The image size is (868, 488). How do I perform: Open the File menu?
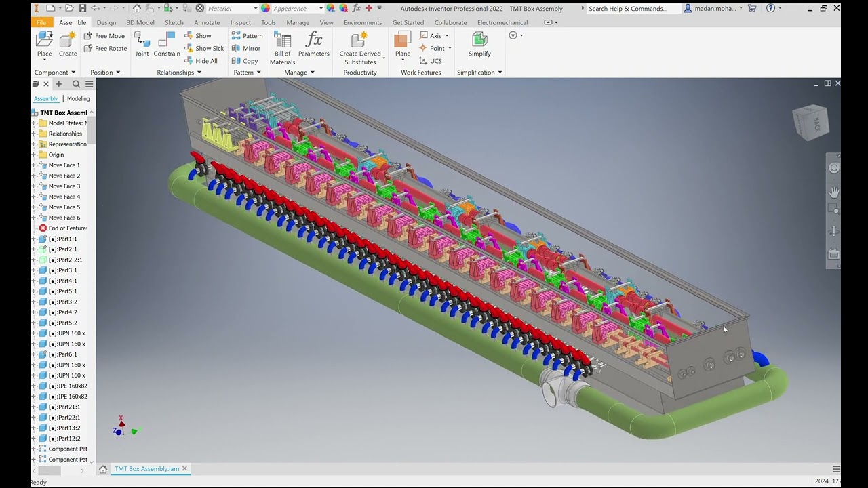point(41,22)
